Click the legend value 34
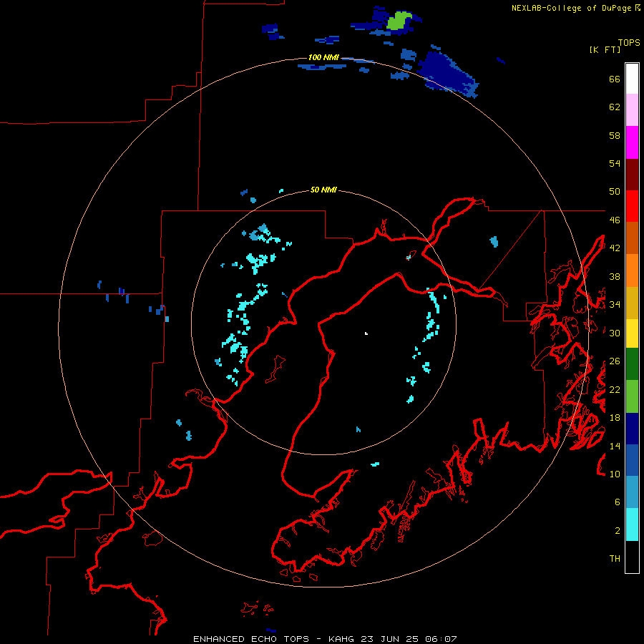 point(615,304)
